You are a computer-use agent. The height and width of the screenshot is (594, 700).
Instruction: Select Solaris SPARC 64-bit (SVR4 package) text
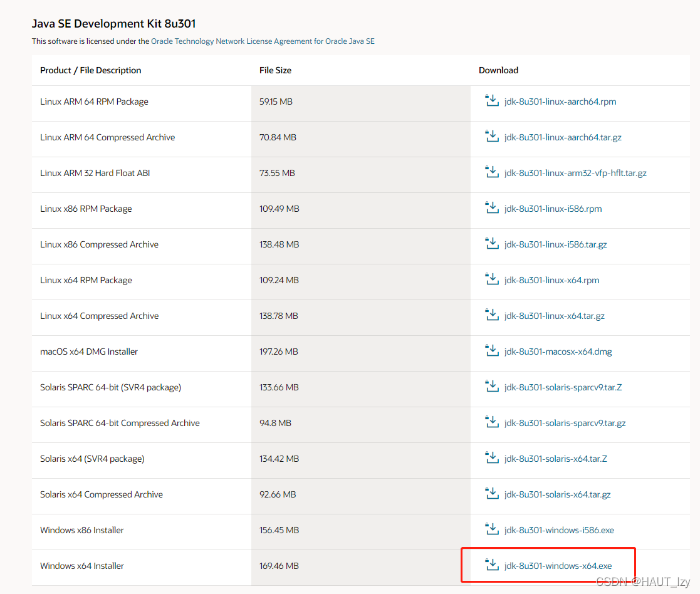click(x=111, y=387)
